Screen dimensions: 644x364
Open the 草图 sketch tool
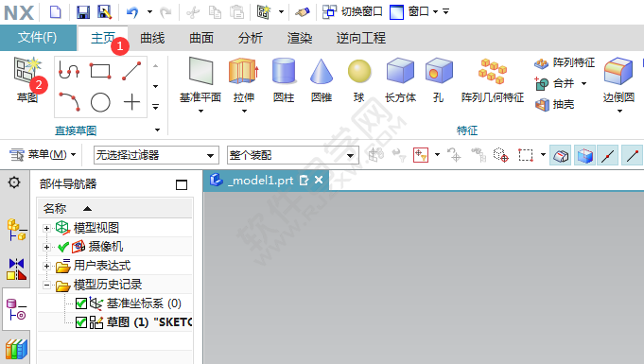point(27,79)
